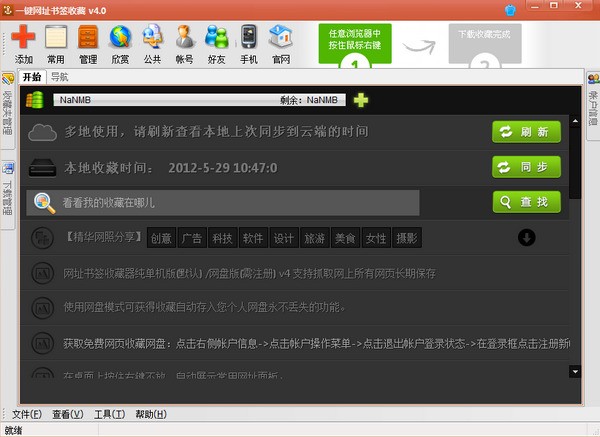Close the 一键网址书签收藏 window
The image size is (600, 437).
578,6
